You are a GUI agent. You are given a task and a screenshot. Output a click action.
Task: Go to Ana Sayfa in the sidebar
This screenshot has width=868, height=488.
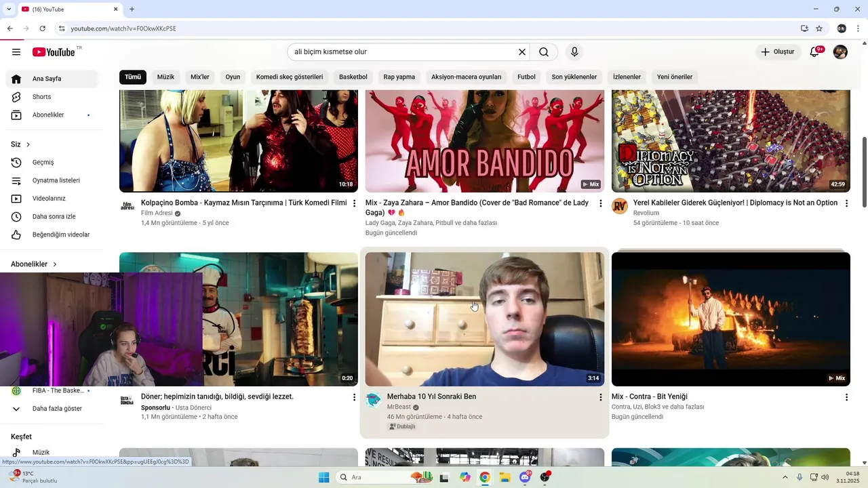pos(52,79)
